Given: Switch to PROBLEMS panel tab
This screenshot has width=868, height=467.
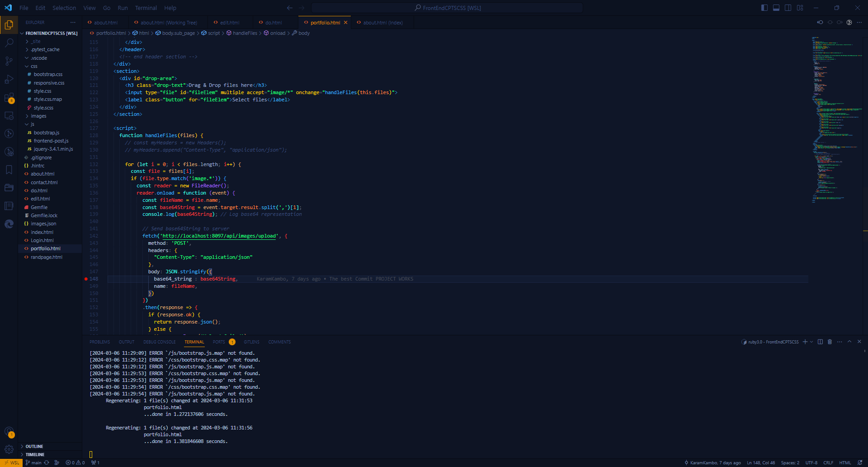Looking at the screenshot, I should [99, 342].
